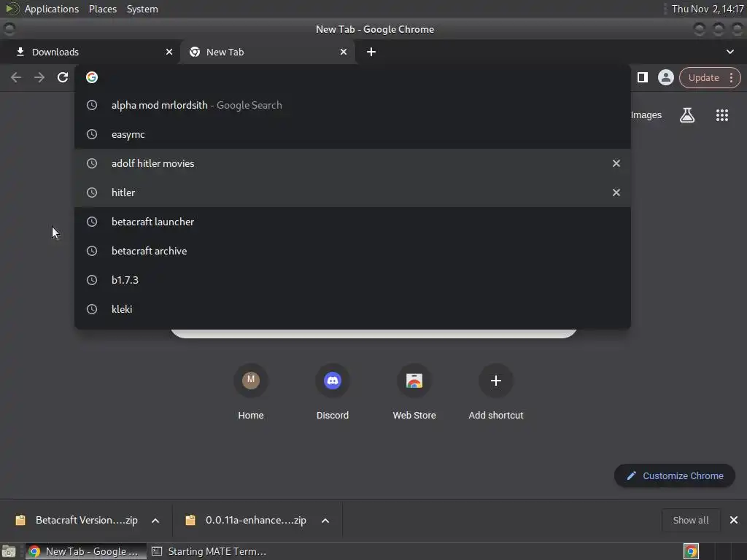Switch to the Downloads tab

pos(90,52)
